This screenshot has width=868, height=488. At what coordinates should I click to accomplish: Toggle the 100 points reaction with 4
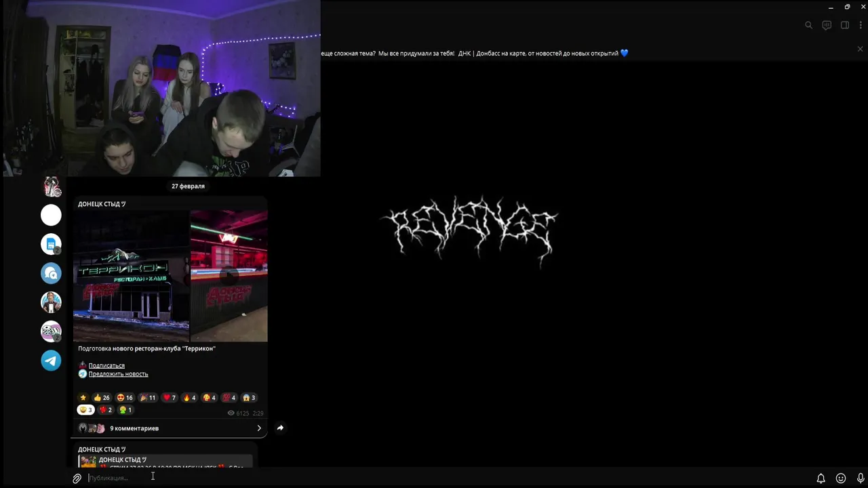tap(229, 398)
